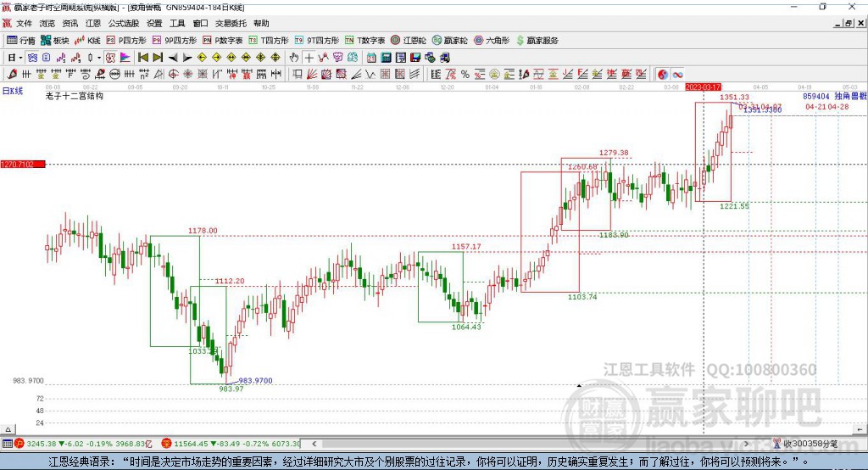Open the 交易委托 menu
Viewport: 868px width, 470px height.
point(231,23)
